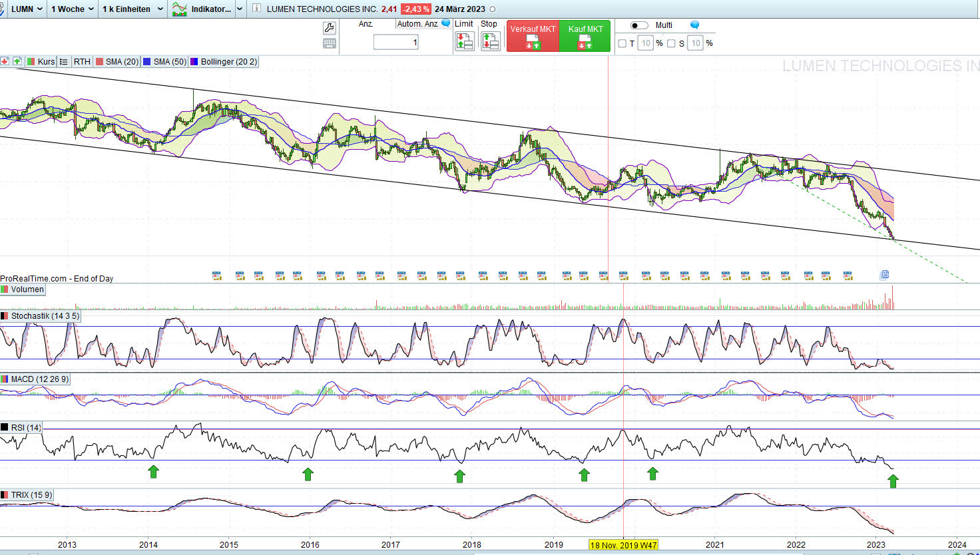Open the company info icon beside LUMEN TECHNOLOGIES
Viewport: 980px width, 555px height.
[x=256, y=9]
